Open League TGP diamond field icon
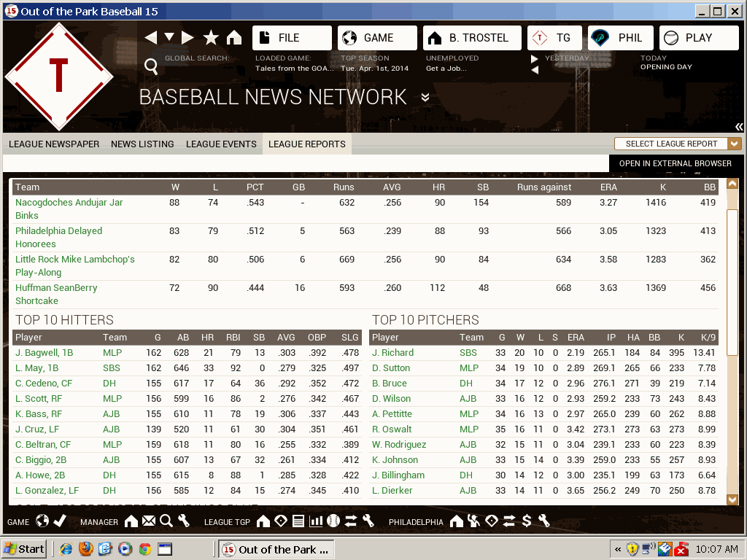This screenshot has height=560, width=747. click(x=281, y=521)
